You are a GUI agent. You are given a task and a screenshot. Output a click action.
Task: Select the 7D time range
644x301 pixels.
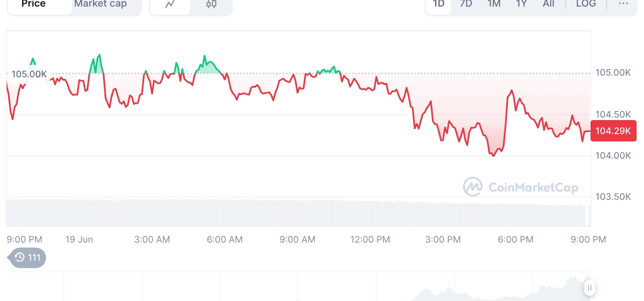(x=466, y=4)
